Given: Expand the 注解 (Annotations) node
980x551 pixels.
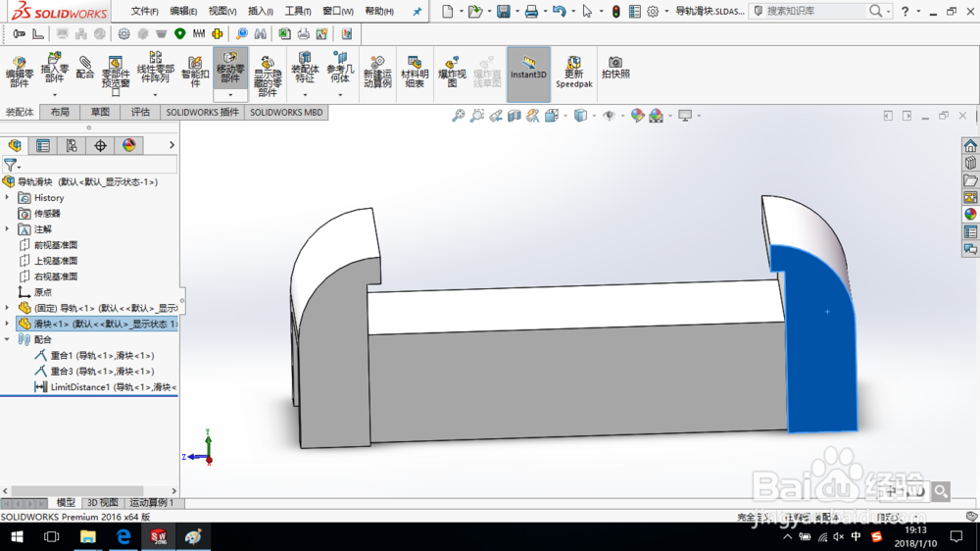Looking at the screenshot, I should pyautogui.click(x=8, y=228).
